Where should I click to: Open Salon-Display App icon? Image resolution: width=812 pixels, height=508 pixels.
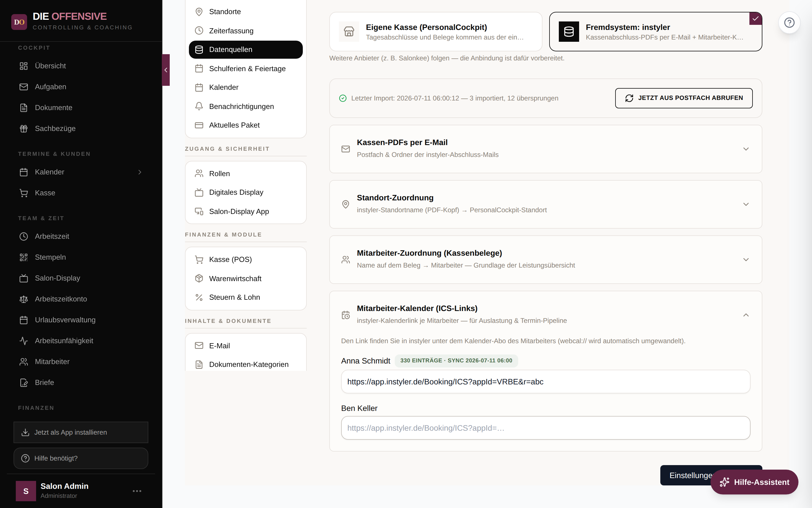pyautogui.click(x=199, y=211)
